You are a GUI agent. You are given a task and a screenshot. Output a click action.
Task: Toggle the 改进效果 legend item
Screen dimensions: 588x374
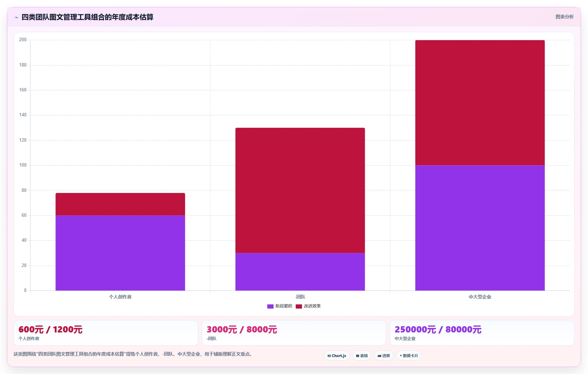(308, 306)
